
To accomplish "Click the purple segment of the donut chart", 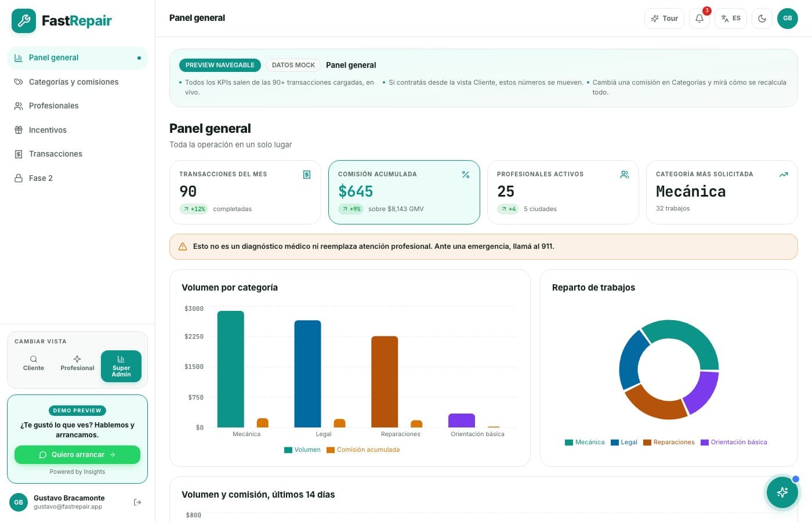I will coord(702,391).
